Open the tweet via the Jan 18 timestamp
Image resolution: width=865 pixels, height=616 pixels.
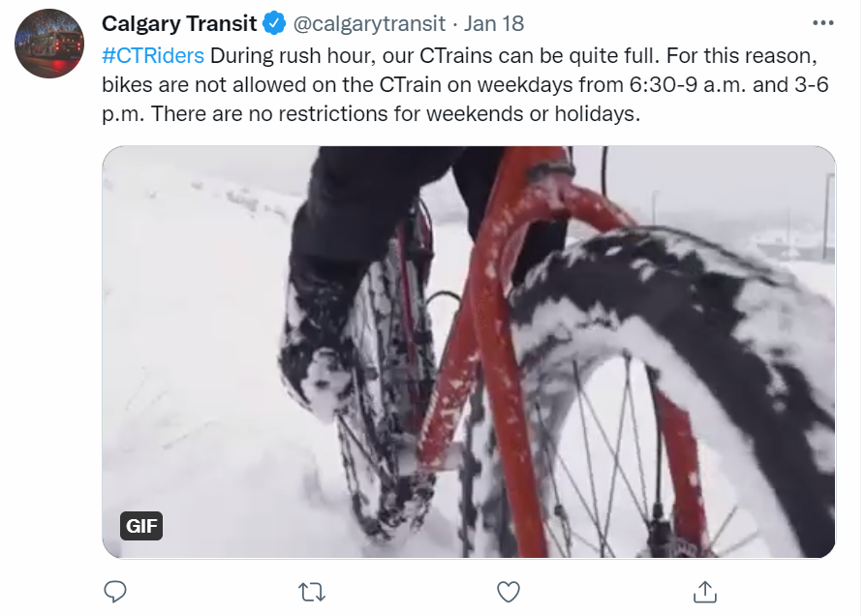(496, 23)
